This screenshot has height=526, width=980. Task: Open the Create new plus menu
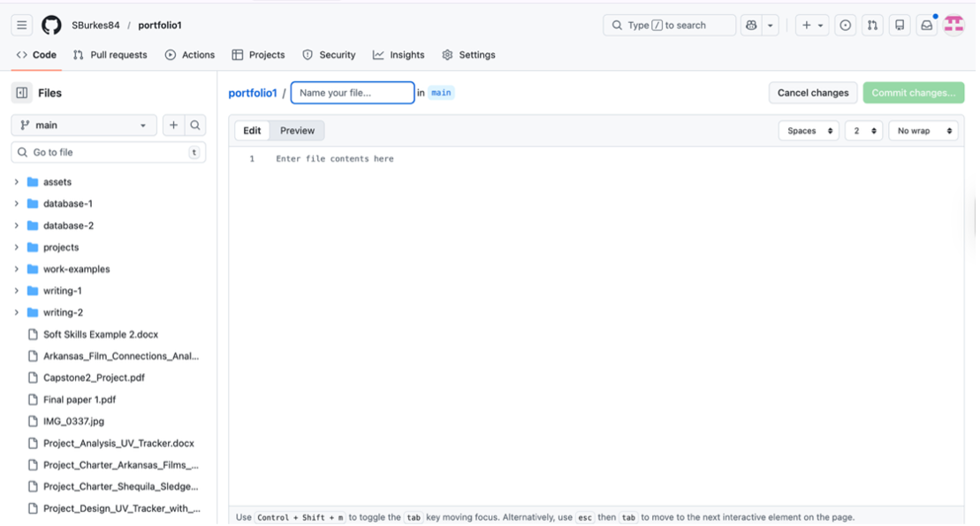point(812,25)
